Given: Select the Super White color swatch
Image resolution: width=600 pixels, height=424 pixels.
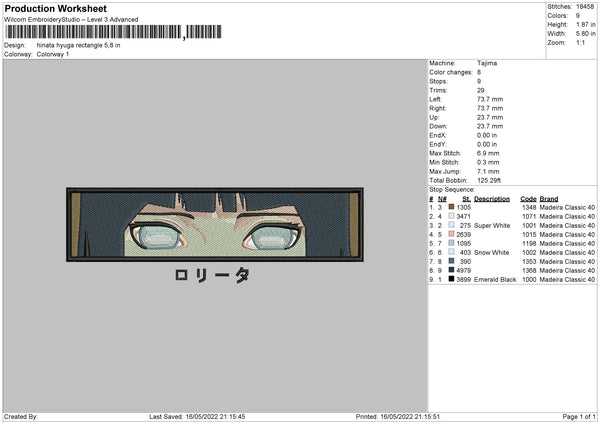Looking at the screenshot, I should tap(451, 225).
